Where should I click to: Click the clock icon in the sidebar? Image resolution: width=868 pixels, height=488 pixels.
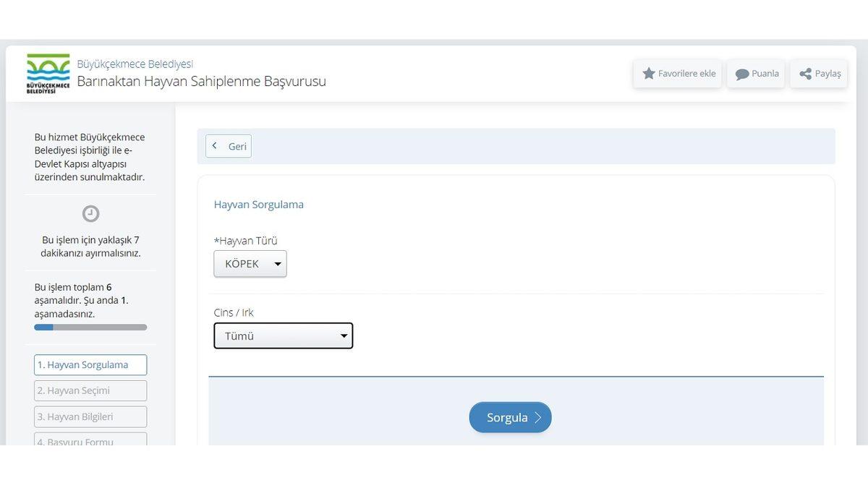coord(90,213)
